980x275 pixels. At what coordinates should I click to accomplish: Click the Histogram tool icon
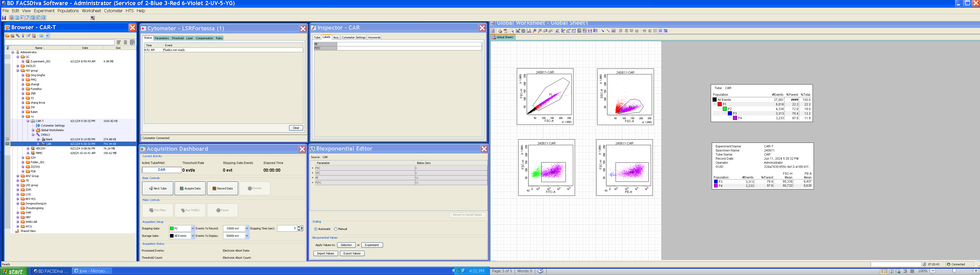point(529,31)
